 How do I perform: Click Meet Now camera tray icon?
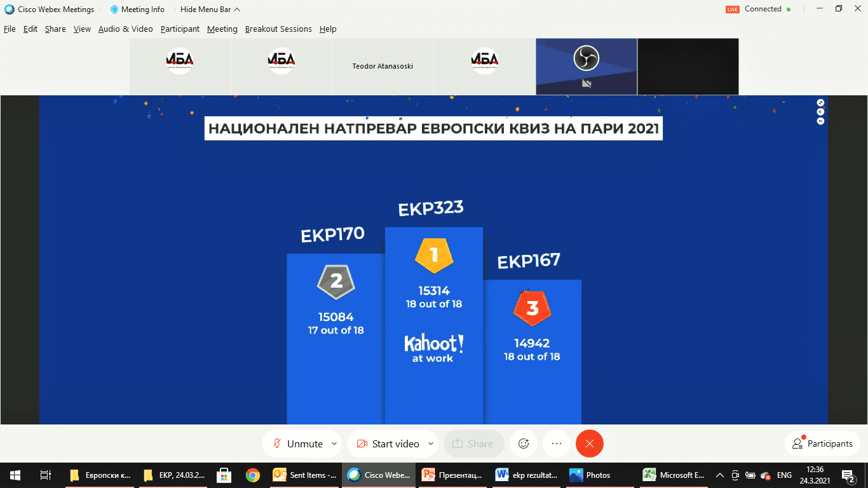coord(735,475)
